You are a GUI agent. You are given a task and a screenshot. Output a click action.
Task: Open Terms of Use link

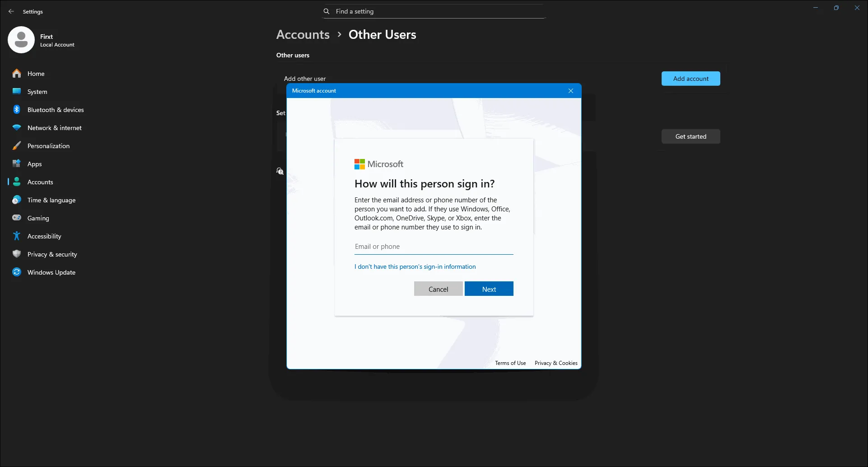[x=510, y=363]
